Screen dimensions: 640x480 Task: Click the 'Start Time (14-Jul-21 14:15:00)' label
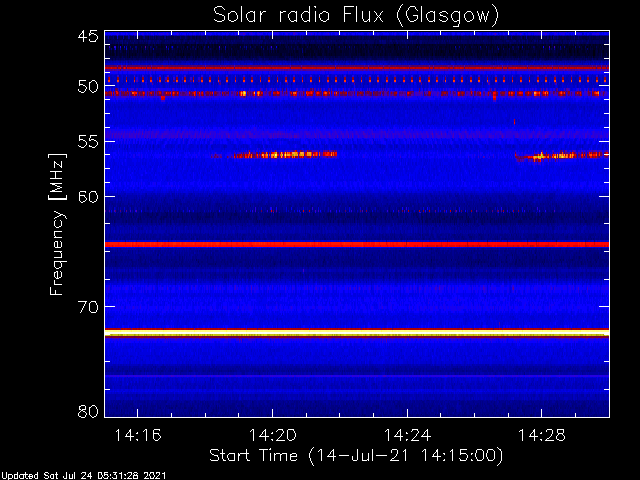tap(356, 456)
